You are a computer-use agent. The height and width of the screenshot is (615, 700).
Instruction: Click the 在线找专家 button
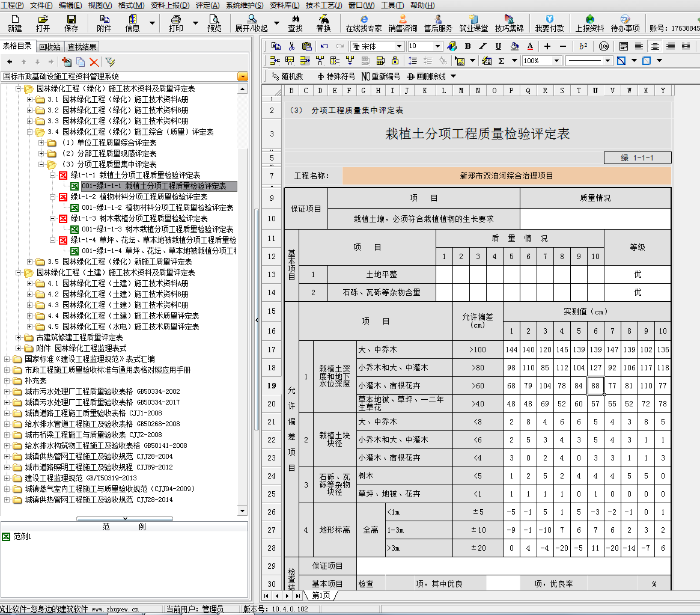point(364,23)
